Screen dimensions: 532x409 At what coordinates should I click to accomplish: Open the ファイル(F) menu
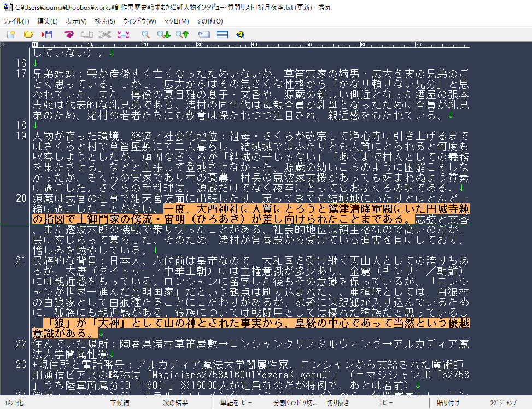coord(16,21)
